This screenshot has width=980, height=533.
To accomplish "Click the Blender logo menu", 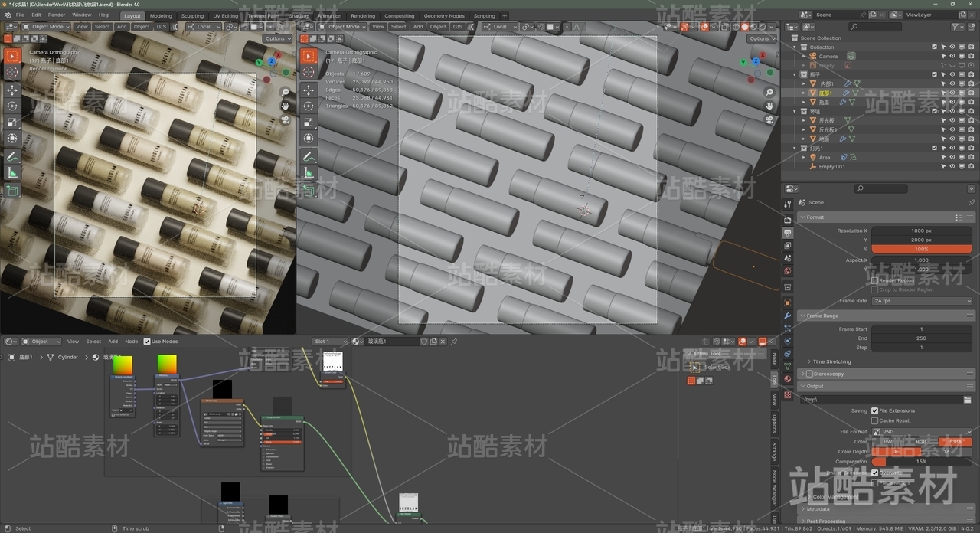I will [x=6, y=15].
